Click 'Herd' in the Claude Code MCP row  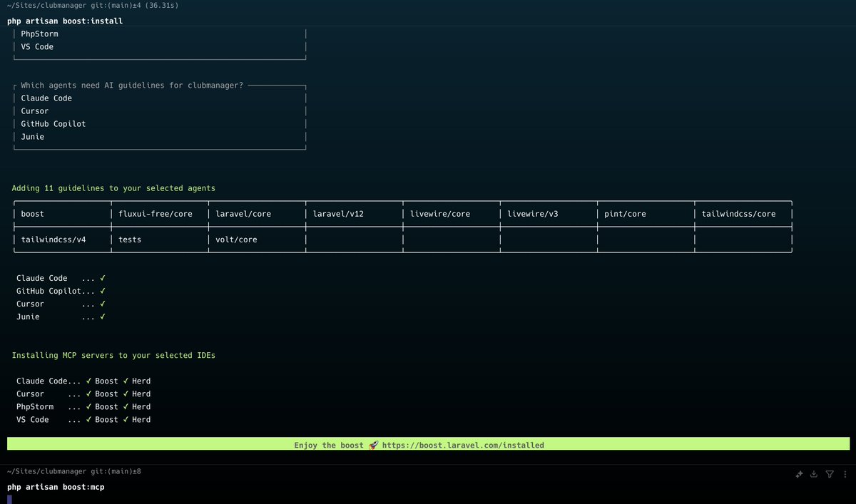pyautogui.click(x=141, y=381)
